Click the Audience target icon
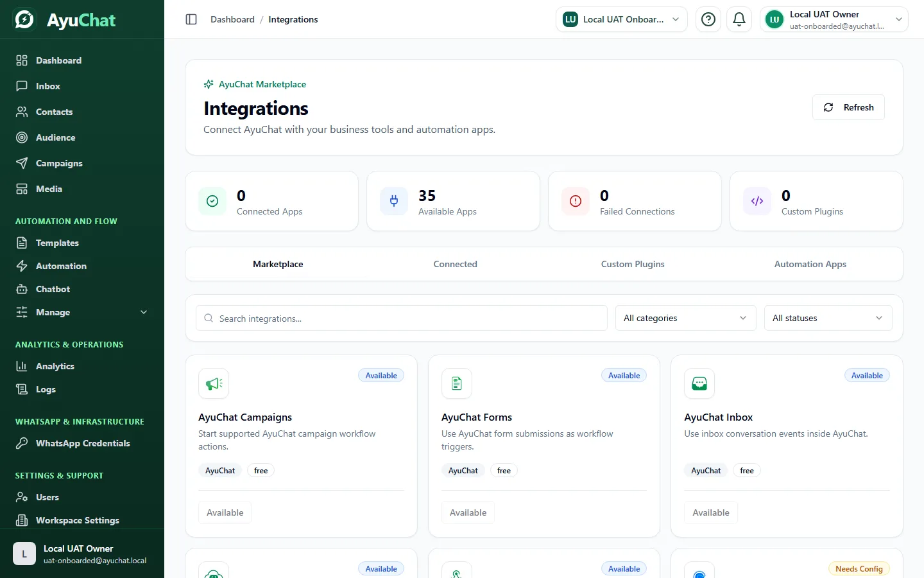 (x=22, y=137)
